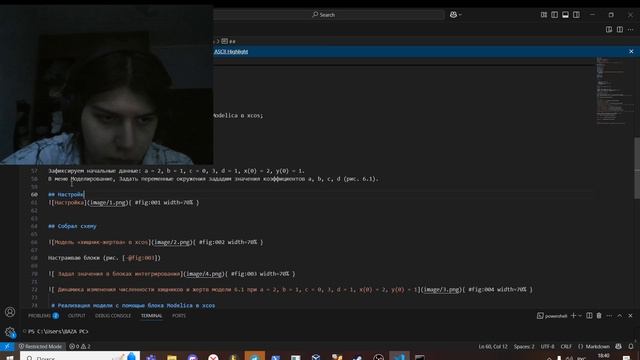Switch to the Ports tab
Viewport: 640px width, 360px height.
click(179, 316)
